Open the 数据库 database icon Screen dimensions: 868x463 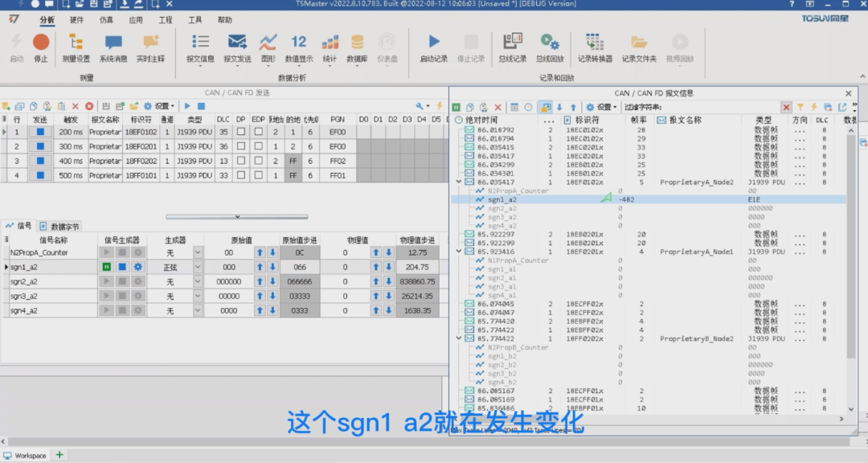[x=357, y=43]
